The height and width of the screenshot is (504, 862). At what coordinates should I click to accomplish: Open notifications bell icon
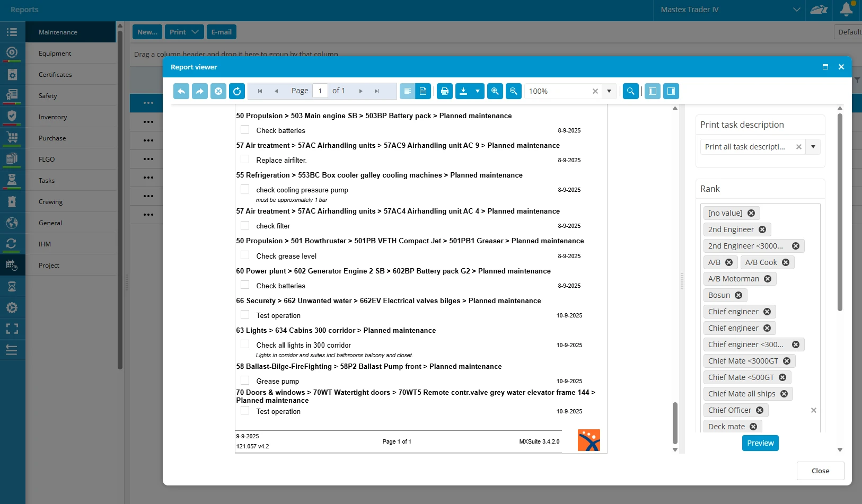pos(846,10)
